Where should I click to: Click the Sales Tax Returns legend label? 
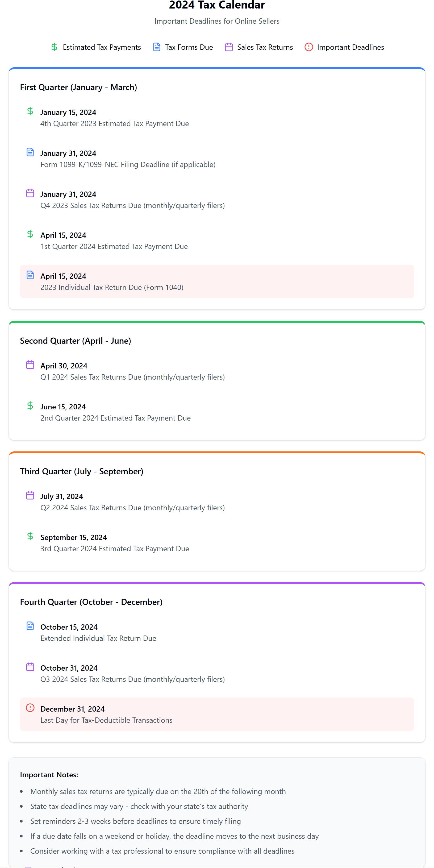pyautogui.click(x=265, y=47)
